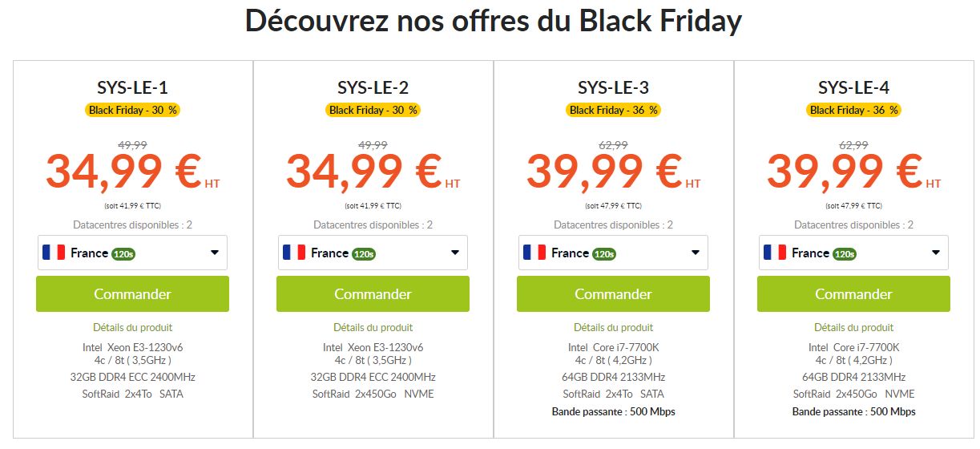
Task: Click the France flag icon in SYS-LE-4
Action: pyautogui.click(x=775, y=253)
